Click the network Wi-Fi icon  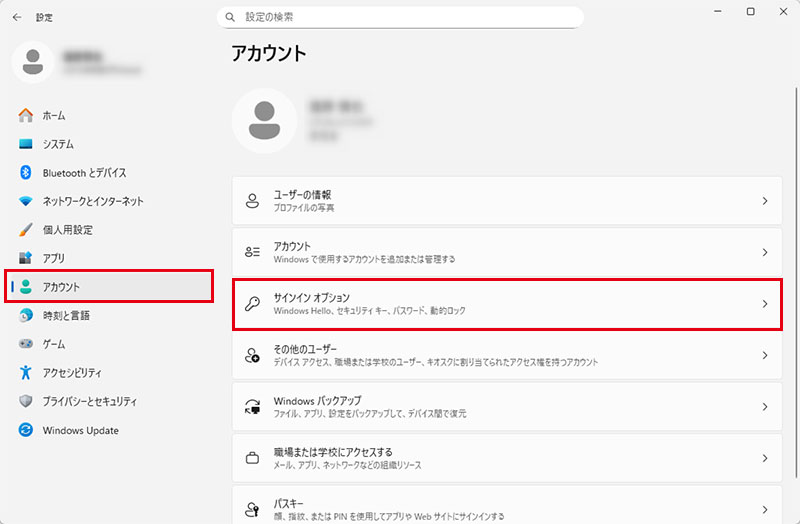coord(26,201)
